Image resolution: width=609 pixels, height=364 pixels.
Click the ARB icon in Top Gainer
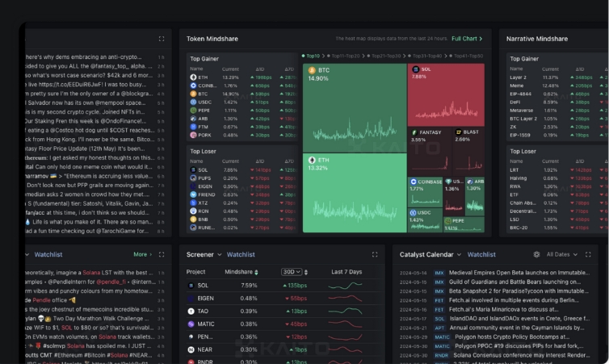(193, 119)
